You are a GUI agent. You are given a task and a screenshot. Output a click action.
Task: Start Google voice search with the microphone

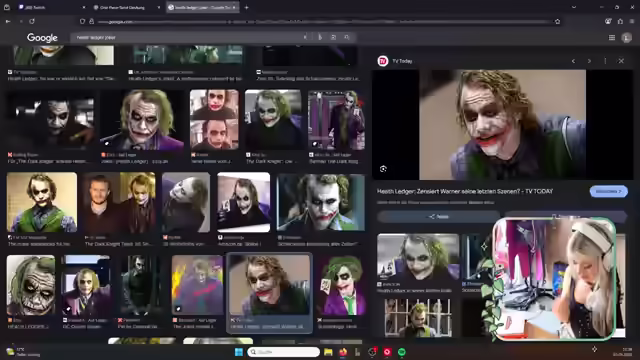pyautogui.click(x=320, y=37)
